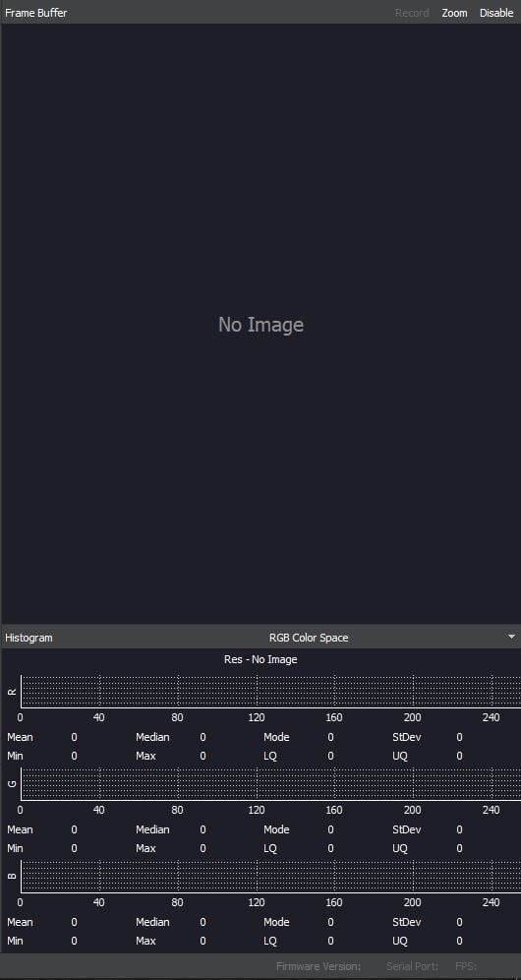
Task: Click the No Image frame buffer area
Action: pyautogui.click(x=260, y=324)
